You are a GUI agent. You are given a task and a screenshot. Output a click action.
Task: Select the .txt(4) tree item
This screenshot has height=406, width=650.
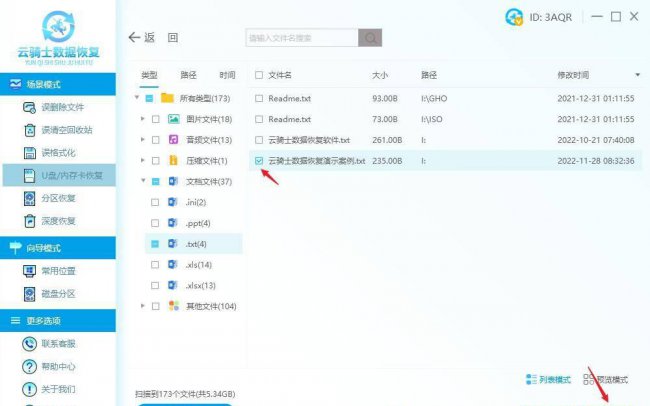[x=196, y=244]
